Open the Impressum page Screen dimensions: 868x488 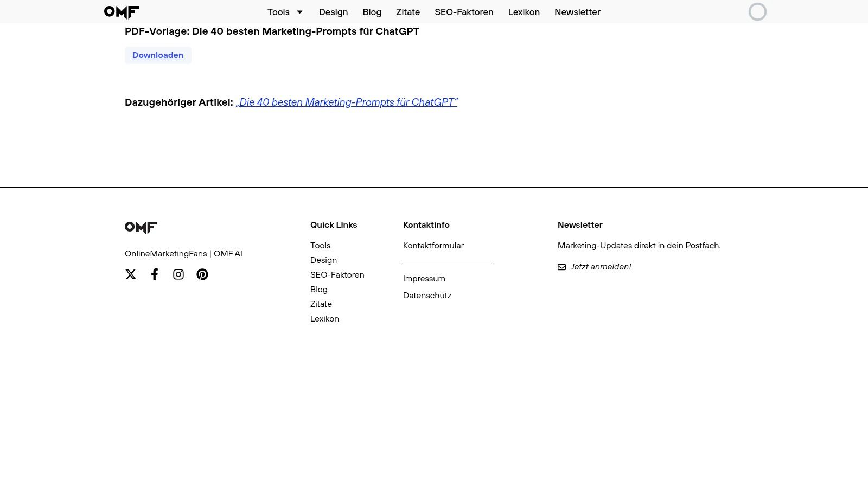click(x=424, y=279)
